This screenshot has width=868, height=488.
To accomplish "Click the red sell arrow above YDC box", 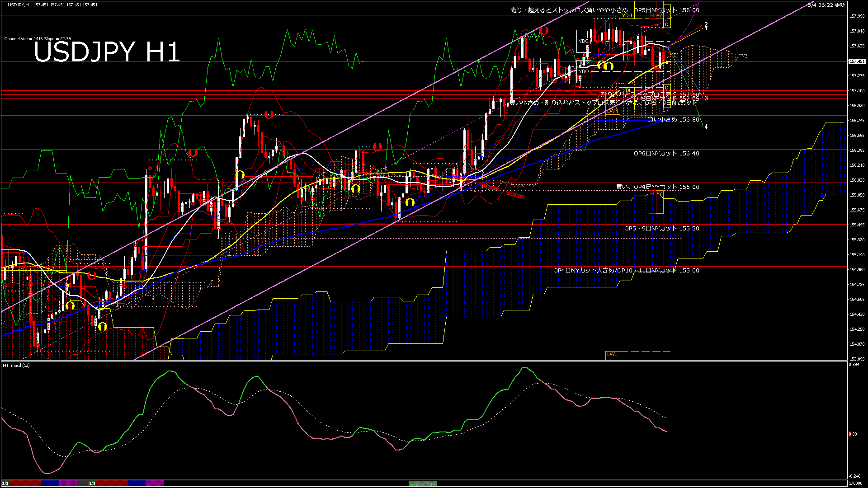I will pyautogui.click(x=544, y=30).
